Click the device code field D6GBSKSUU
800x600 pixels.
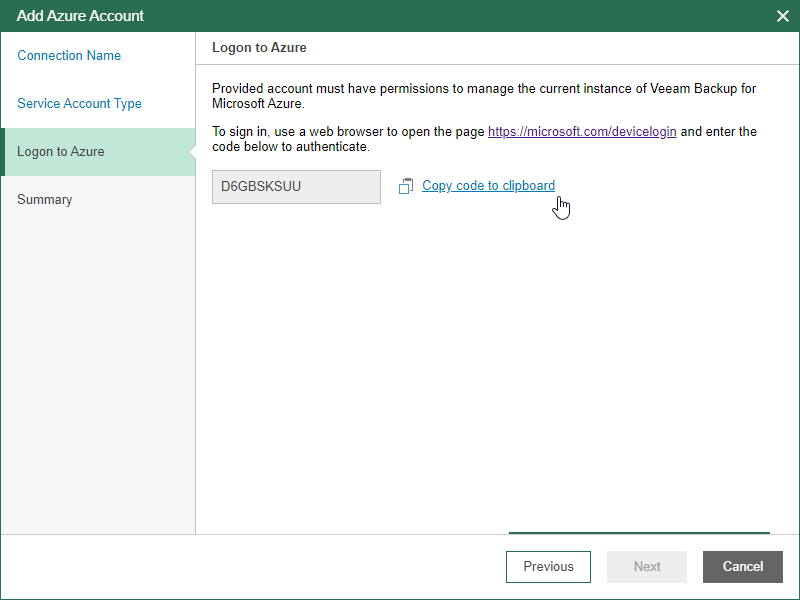click(296, 187)
